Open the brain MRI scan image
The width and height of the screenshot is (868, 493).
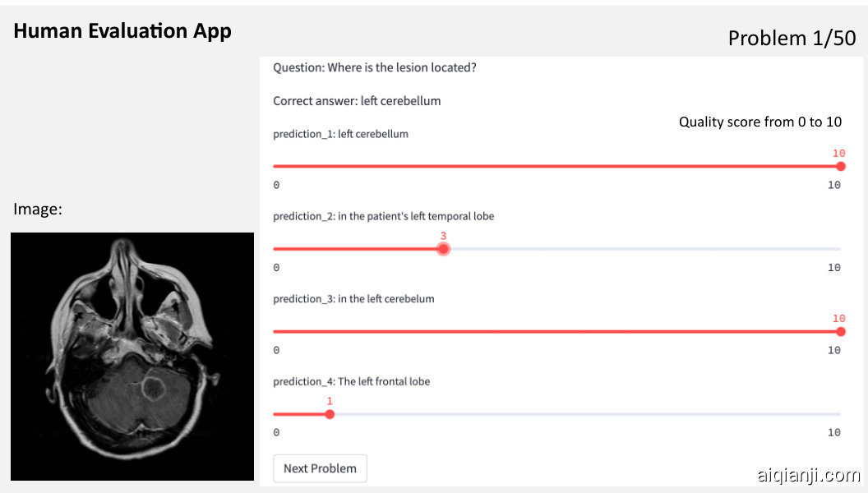[132, 356]
